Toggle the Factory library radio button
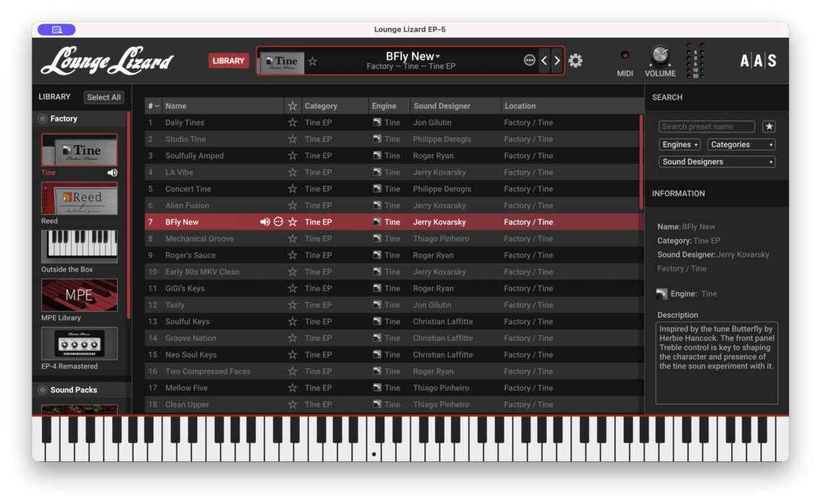Image resolution: width=821 pixels, height=504 pixels. [x=43, y=118]
